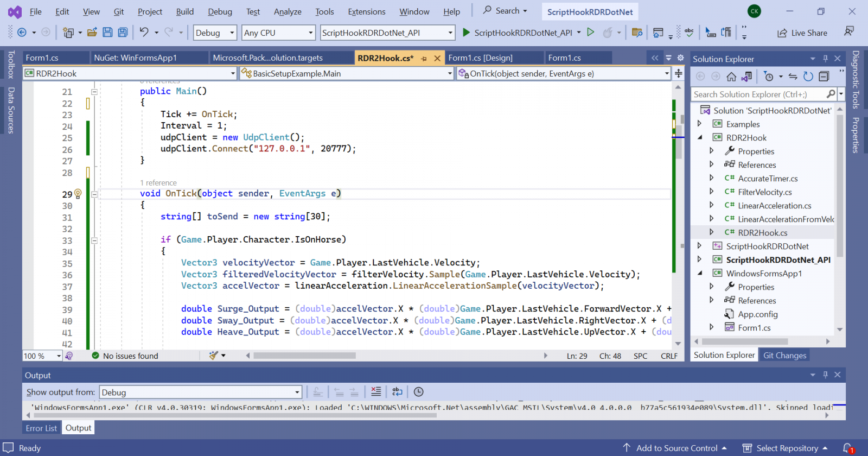Open the Build menu
Viewport: 868px width, 456px height.
pos(184,11)
